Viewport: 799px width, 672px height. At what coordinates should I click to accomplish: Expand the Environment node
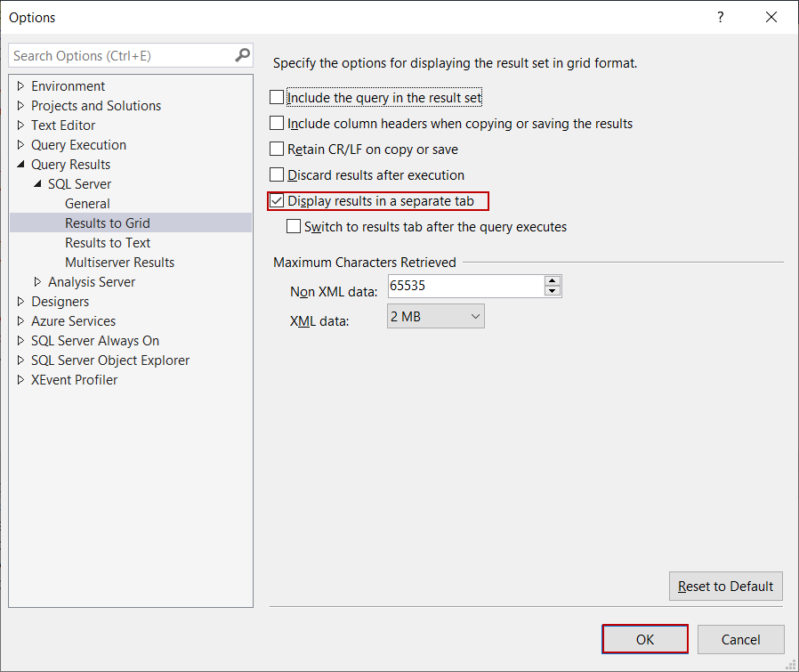point(20,86)
